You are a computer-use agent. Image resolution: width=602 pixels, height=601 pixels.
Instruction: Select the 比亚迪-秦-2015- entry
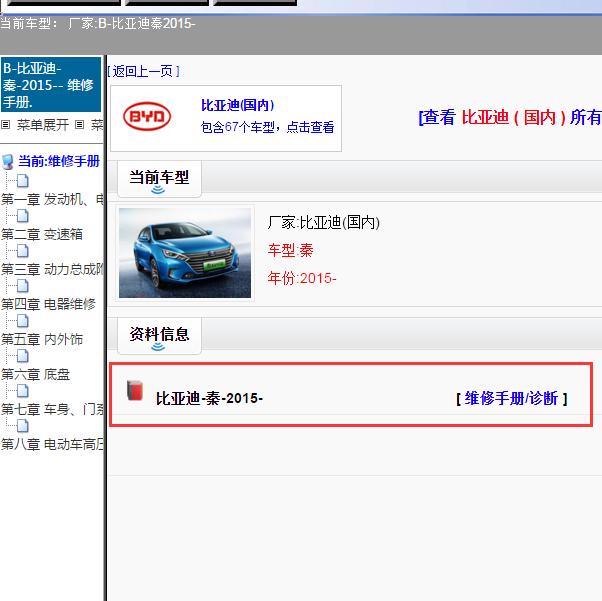pos(209,398)
